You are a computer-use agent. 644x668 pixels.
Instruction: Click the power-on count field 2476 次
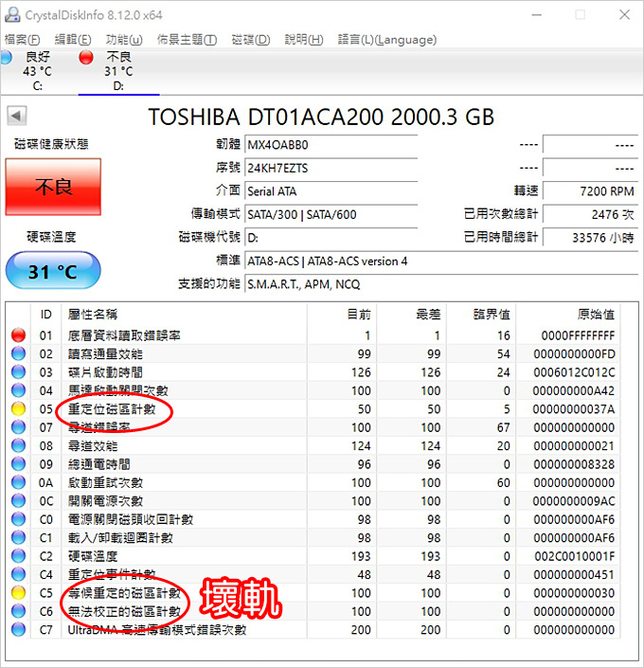[x=590, y=214]
